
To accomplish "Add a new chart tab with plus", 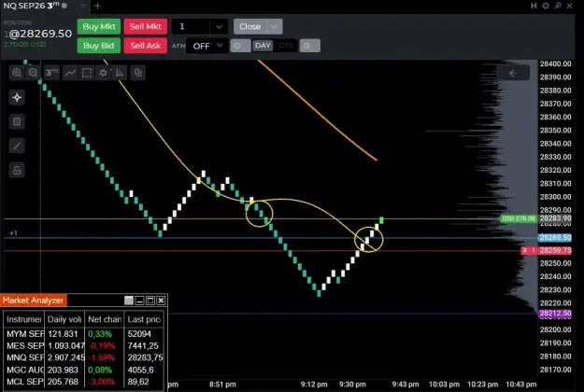I will click(x=97, y=6).
